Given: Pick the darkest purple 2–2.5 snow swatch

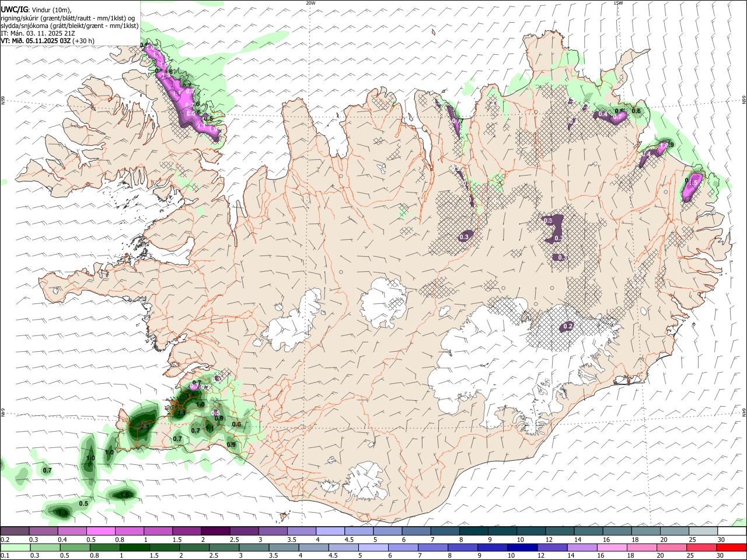Looking at the screenshot, I should pos(215,531).
